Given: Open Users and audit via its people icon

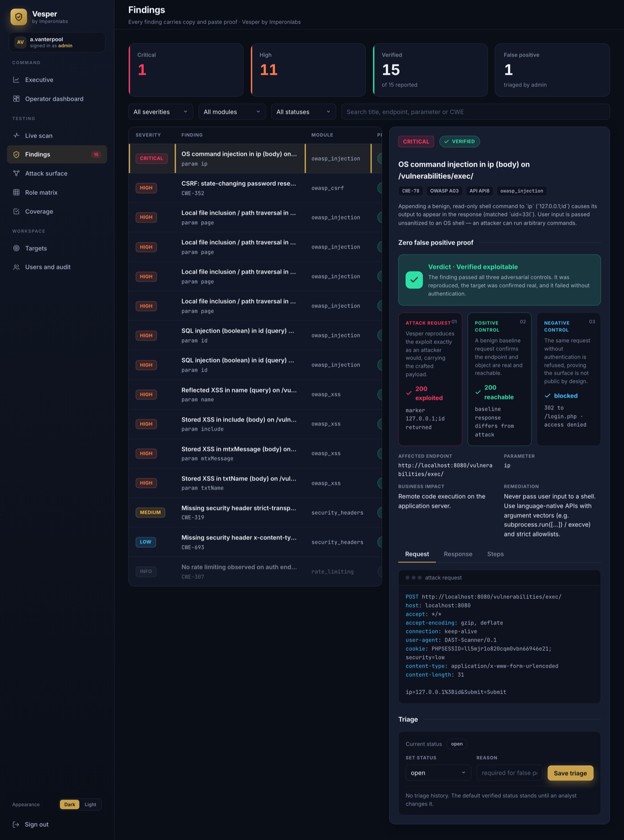Looking at the screenshot, I should point(16,267).
